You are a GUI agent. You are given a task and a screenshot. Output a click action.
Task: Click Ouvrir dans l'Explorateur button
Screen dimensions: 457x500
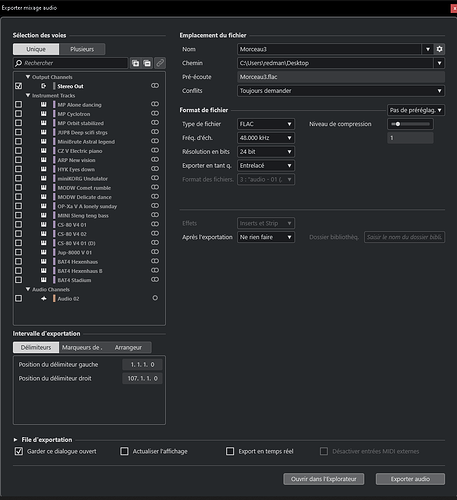point(324,479)
